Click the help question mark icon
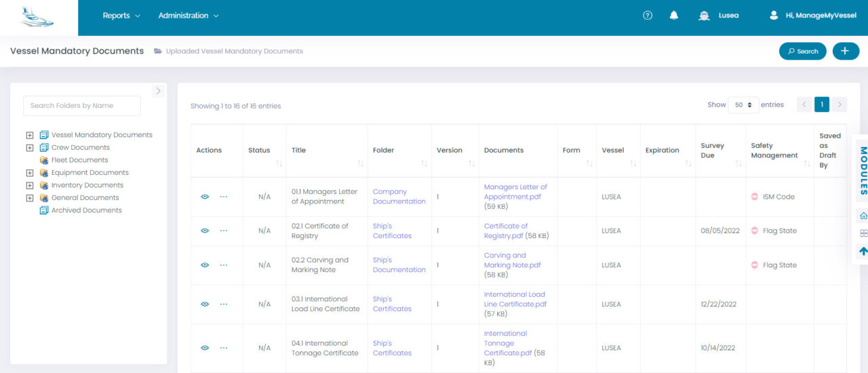 (x=648, y=16)
